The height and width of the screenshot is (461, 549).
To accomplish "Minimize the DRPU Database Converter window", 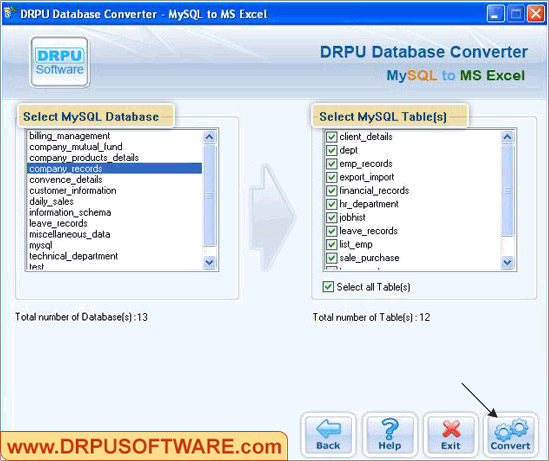I will 495,14.
